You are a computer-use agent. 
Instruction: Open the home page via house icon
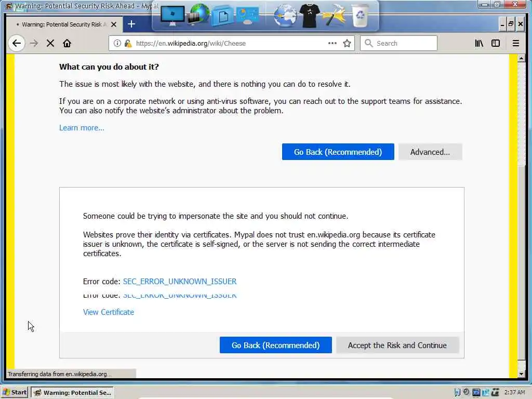pyautogui.click(x=67, y=43)
